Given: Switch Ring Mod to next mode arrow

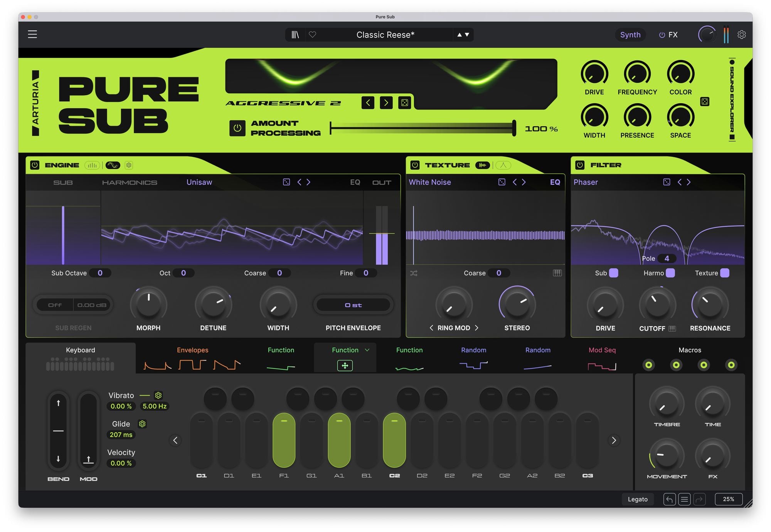Looking at the screenshot, I should tap(477, 328).
